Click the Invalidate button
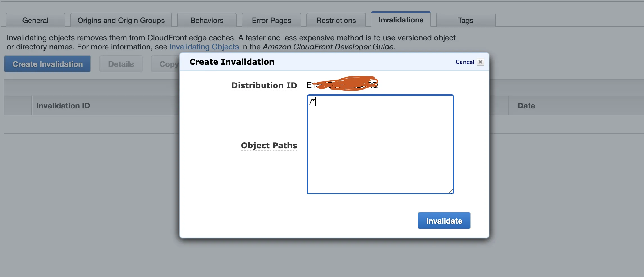 pyautogui.click(x=444, y=221)
